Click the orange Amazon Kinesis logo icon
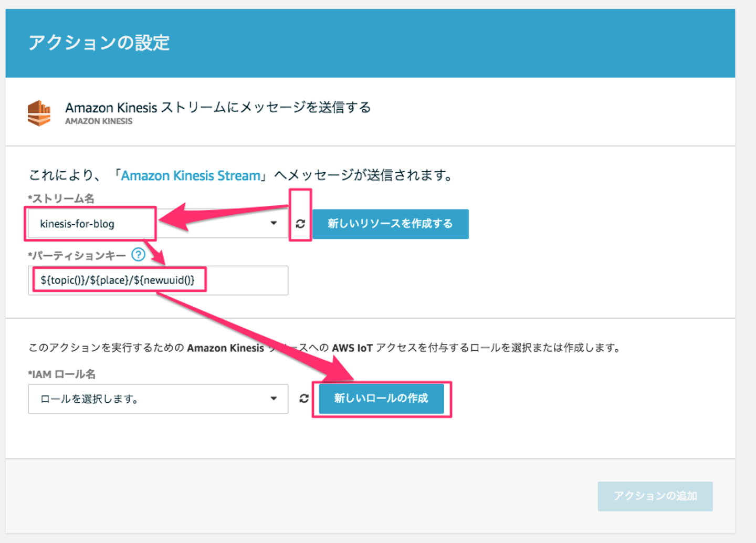This screenshot has width=756, height=543. [x=39, y=113]
